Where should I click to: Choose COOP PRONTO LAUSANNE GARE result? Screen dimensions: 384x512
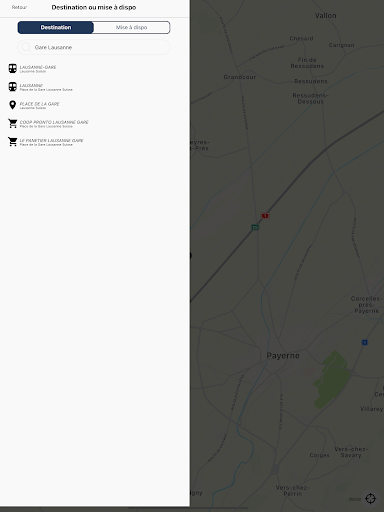click(54, 124)
